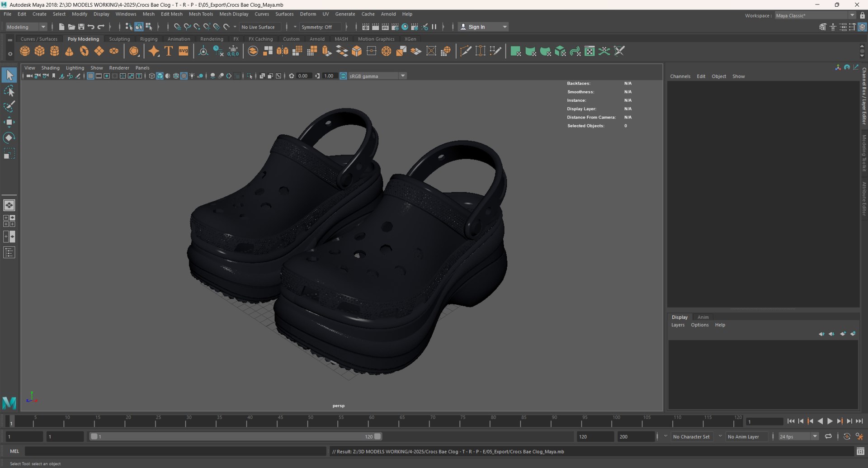The width and height of the screenshot is (868, 468).
Task: Toggle textured display in viewport
Action: (x=184, y=76)
